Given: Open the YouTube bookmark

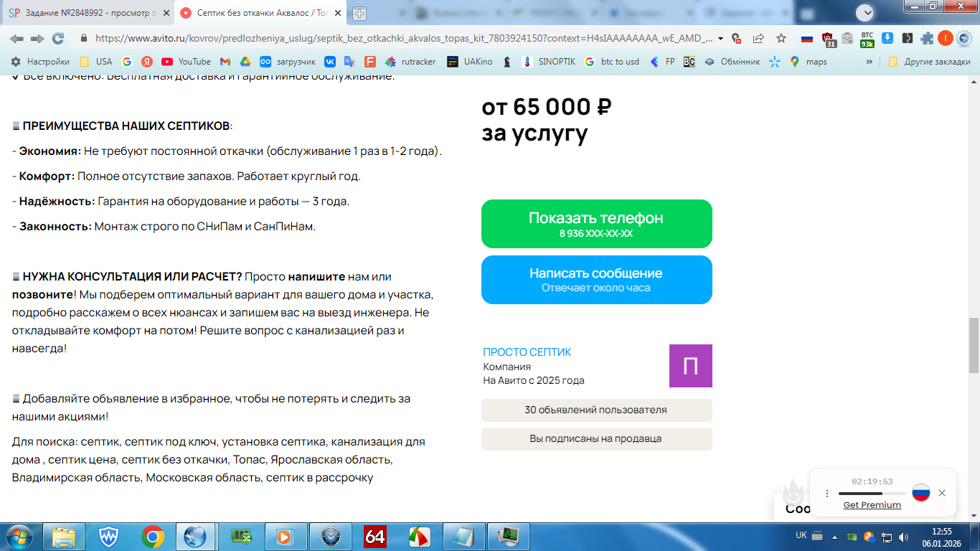Looking at the screenshot, I should pos(186,62).
